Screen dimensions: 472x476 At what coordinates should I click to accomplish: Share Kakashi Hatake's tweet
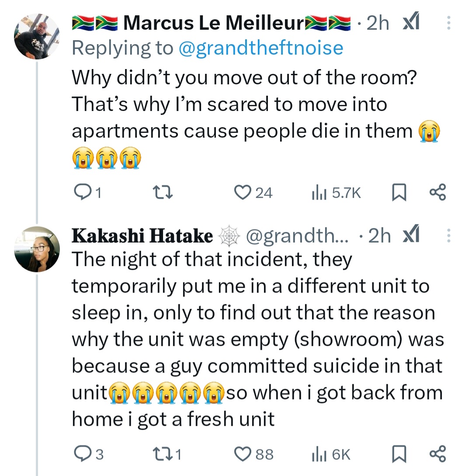tap(437, 455)
